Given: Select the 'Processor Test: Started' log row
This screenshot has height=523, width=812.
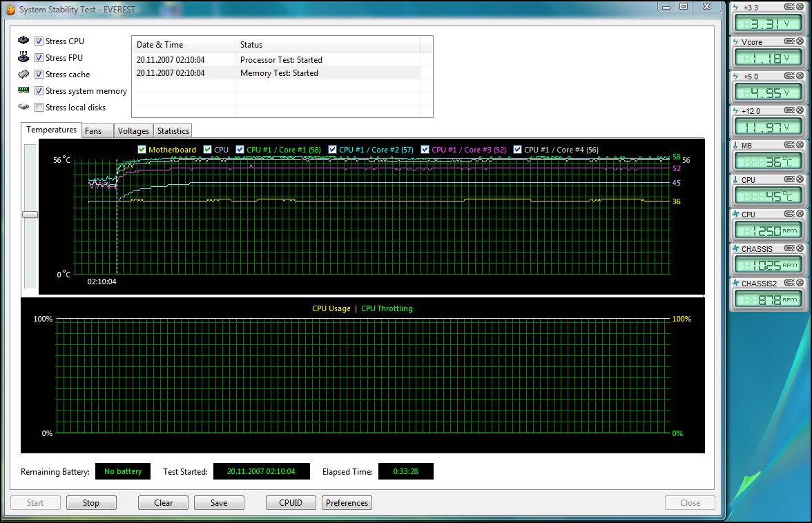Looking at the screenshot, I should coord(276,60).
